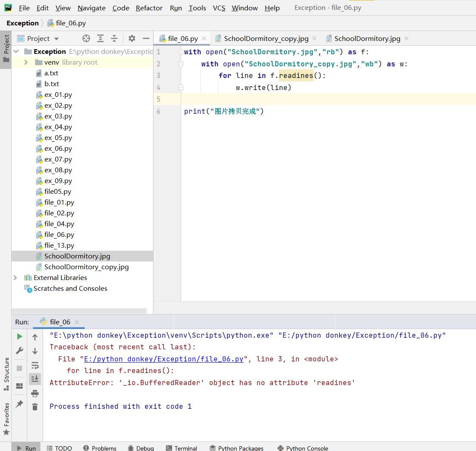Open the Debug tool window
Screen dimensions: 476x451
pyautogui.click(x=141, y=448)
